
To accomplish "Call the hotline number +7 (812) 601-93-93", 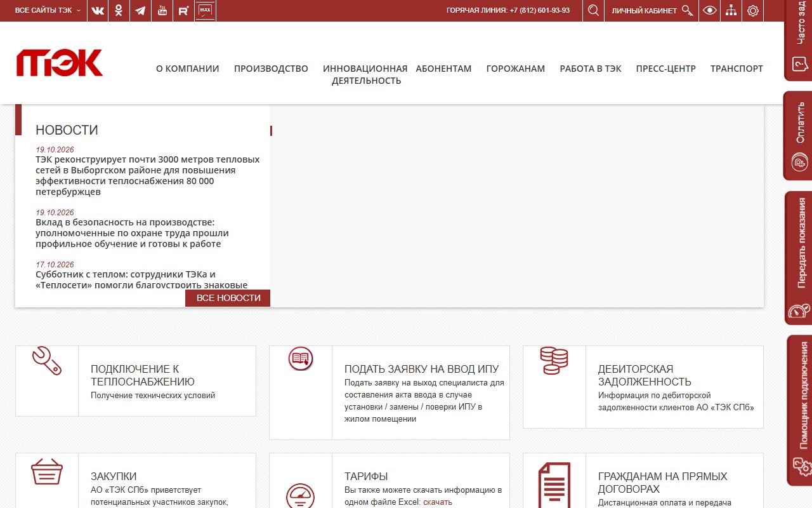I will coord(540,11).
